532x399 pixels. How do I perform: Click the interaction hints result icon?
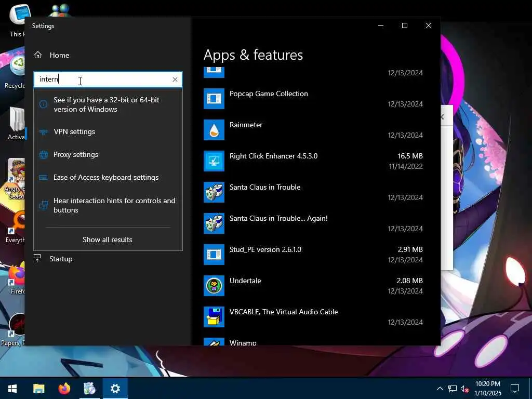pos(44,205)
